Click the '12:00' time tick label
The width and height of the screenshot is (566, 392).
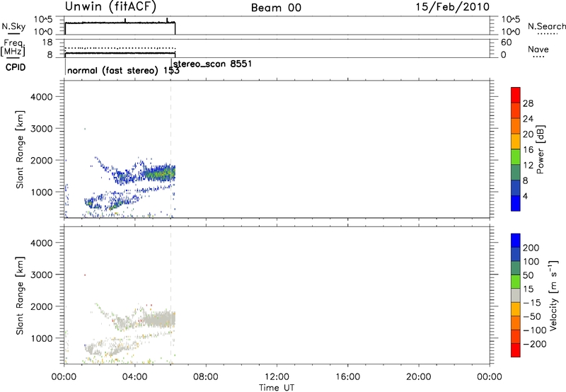coord(277,377)
